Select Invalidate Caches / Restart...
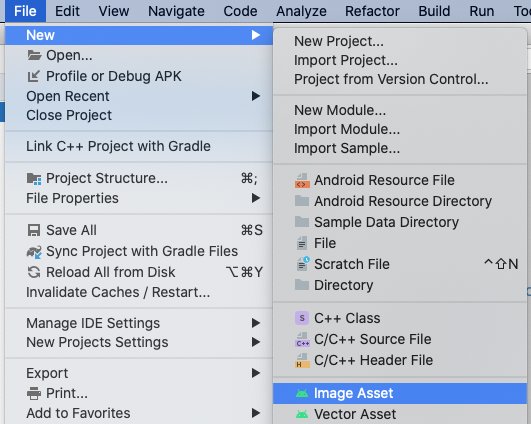The image size is (531, 424). click(118, 292)
